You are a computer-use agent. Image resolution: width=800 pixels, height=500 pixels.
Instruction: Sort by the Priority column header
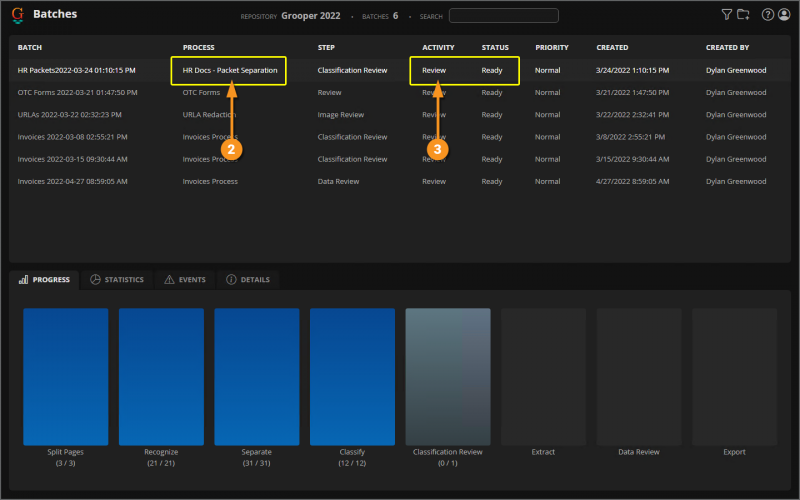(551, 48)
